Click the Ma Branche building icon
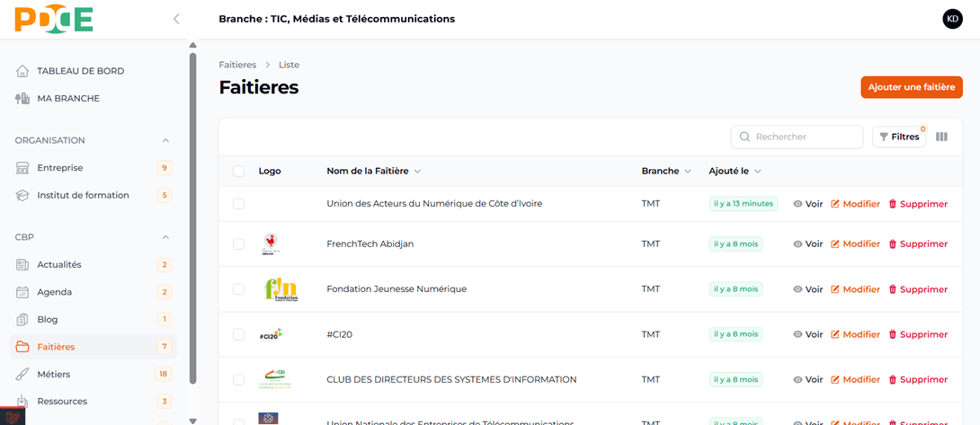Screen dimensions: 980x425 (22, 98)
